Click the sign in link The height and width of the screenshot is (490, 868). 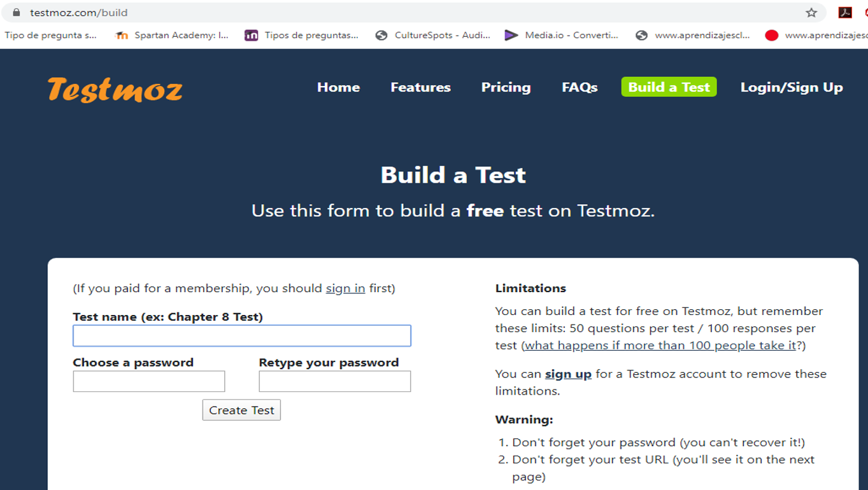[345, 288]
